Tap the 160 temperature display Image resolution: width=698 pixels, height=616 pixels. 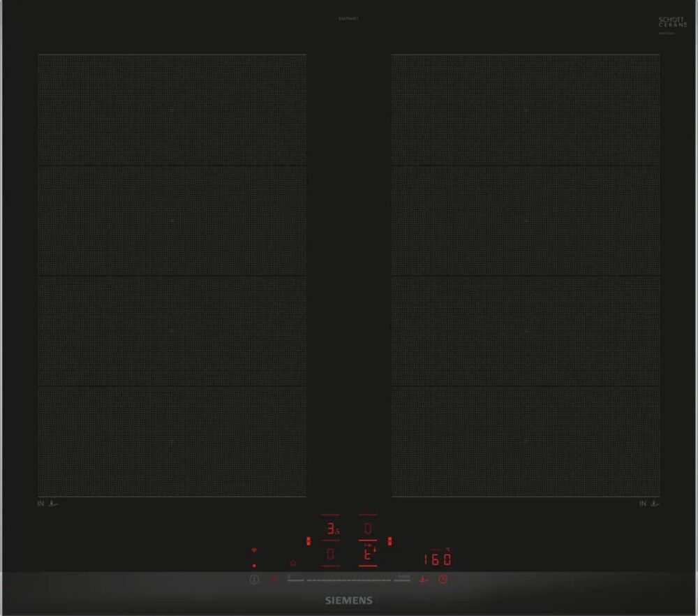point(438,559)
